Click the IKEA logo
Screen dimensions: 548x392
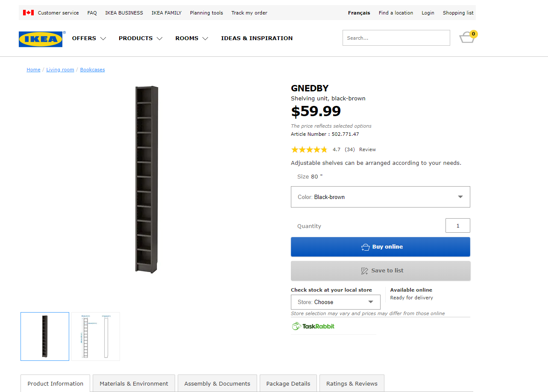point(41,39)
